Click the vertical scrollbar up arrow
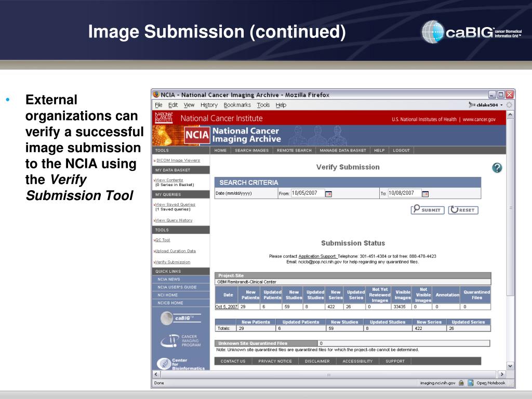532x399 pixels. click(x=510, y=115)
